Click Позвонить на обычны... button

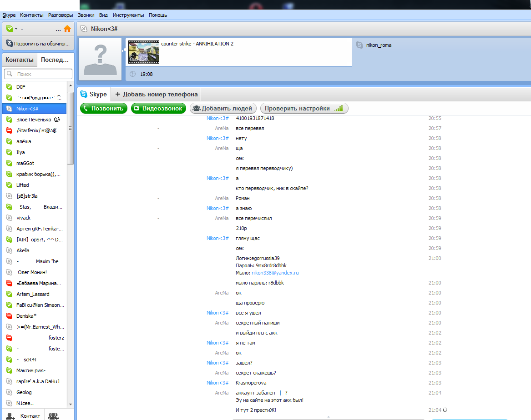coord(38,44)
